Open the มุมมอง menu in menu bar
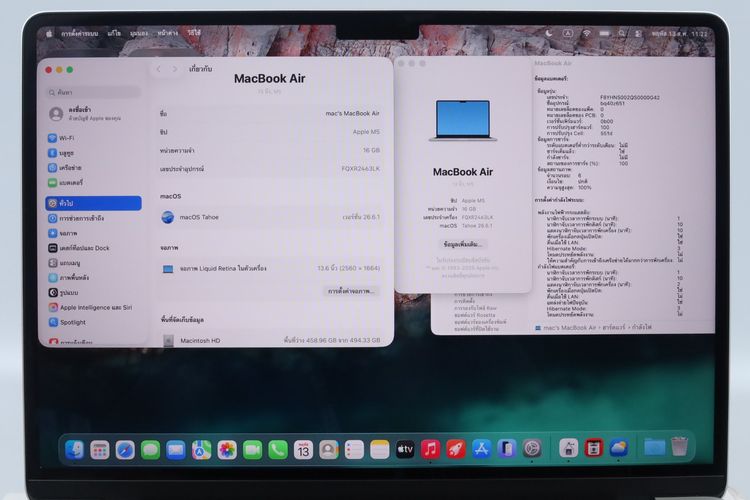 tap(139, 33)
